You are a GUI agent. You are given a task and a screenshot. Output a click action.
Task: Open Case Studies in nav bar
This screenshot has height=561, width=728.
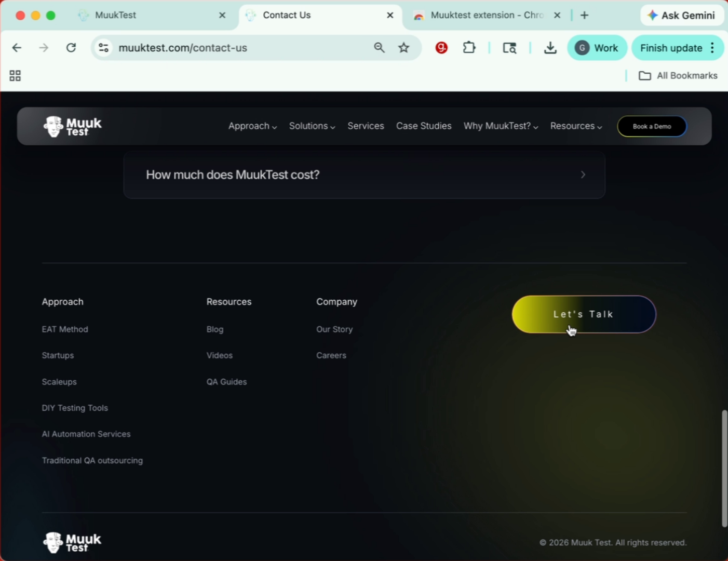click(424, 126)
